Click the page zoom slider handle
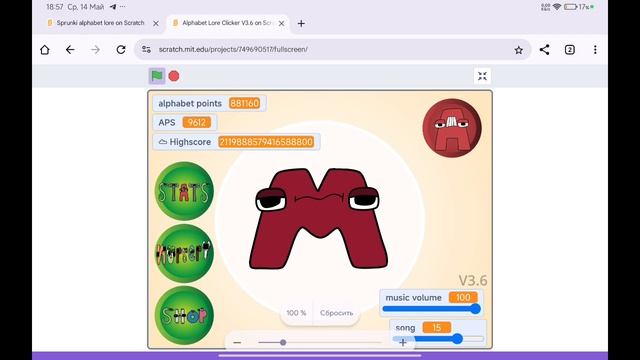The width and height of the screenshot is (640, 360). point(283,342)
